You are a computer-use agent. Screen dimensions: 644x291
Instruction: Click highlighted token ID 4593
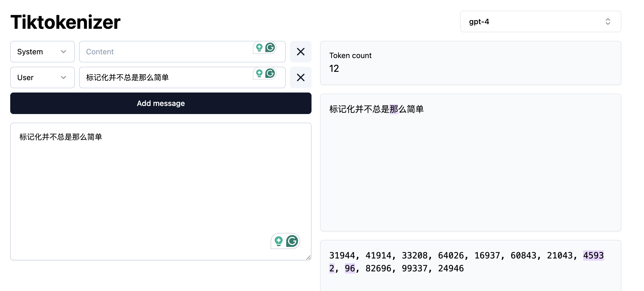[x=593, y=255]
